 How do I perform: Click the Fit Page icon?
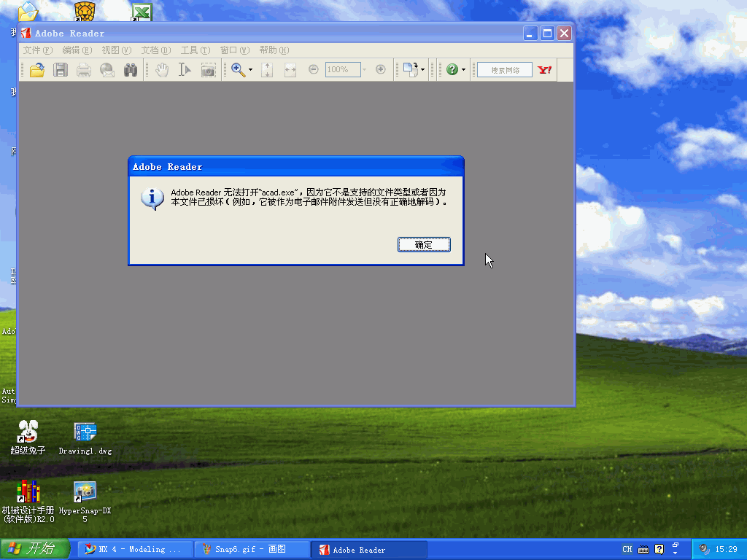(x=267, y=70)
